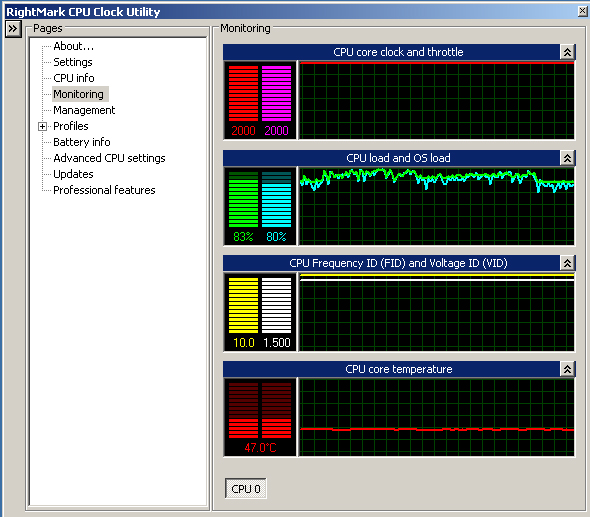This screenshot has width=590, height=517.
Task: Click the CPU core temperature title bar
Action: (x=391, y=369)
